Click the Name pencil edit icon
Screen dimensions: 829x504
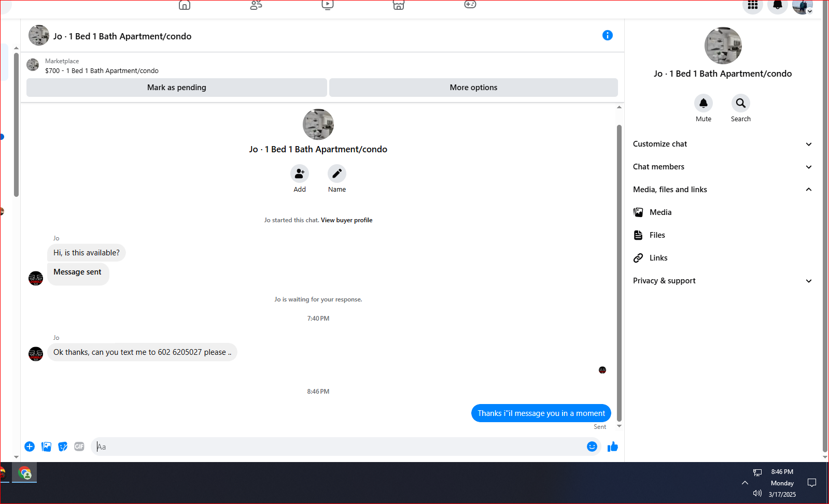pos(337,174)
